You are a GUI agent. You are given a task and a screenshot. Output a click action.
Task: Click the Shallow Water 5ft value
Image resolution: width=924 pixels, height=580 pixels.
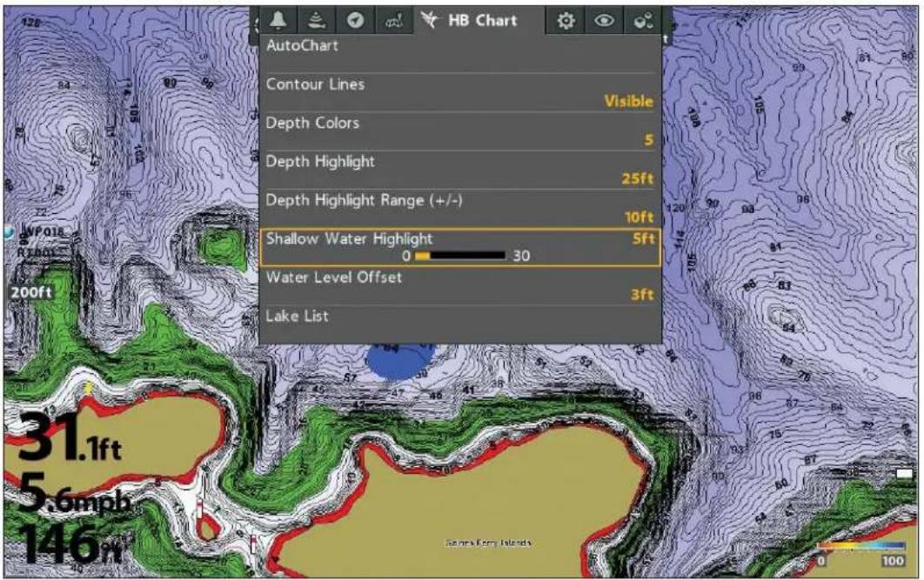(x=643, y=238)
